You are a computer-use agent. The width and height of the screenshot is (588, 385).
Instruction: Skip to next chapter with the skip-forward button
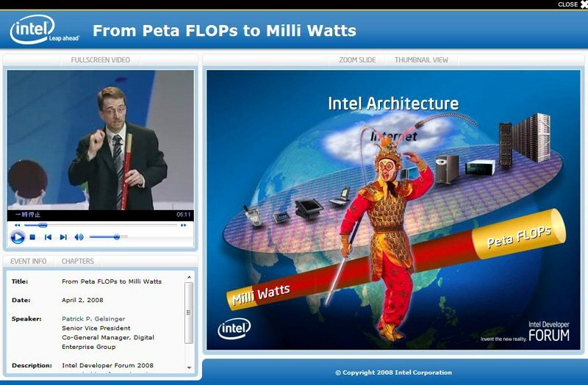tap(63, 237)
